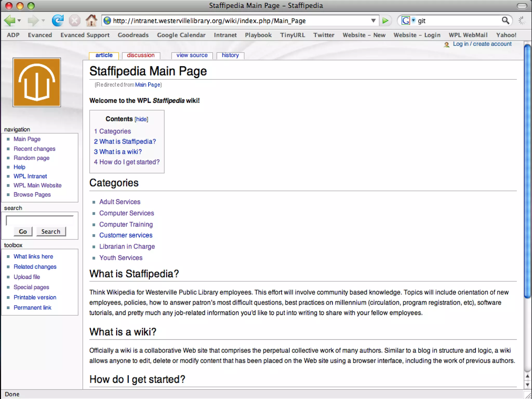The height and width of the screenshot is (399, 532).
Task: Open the Back button history dropdown arrow
Action: tap(19, 20)
